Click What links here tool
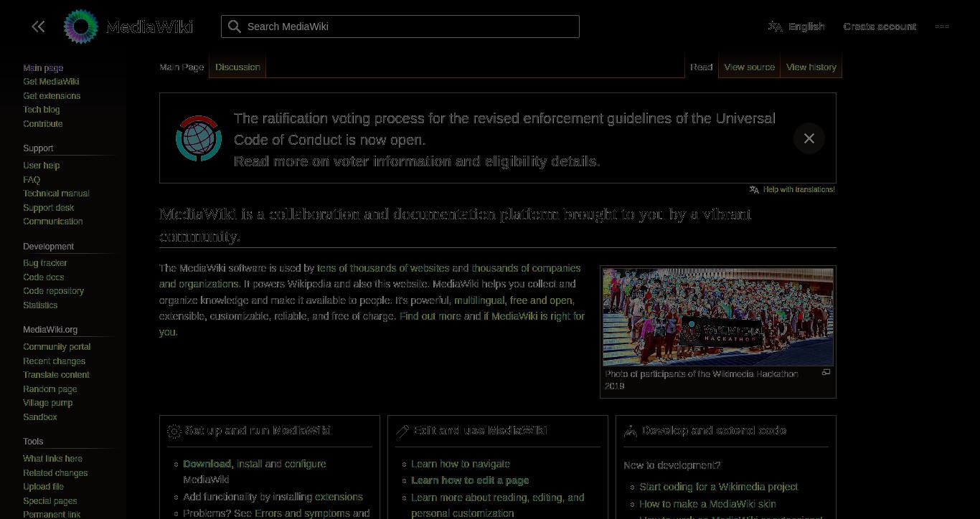The height and width of the screenshot is (519, 980). pos(52,459)
